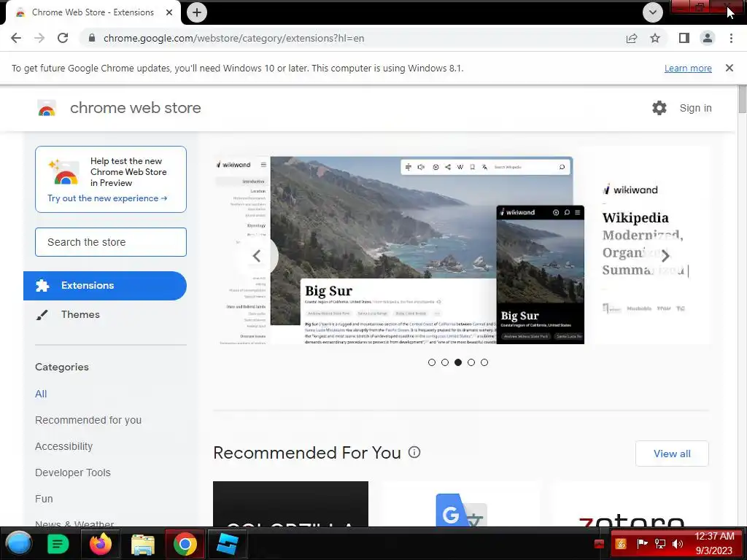Select the Extensions sidebar tab
Image resolution: width=747 pixels, height=560 pixels.
105,286
